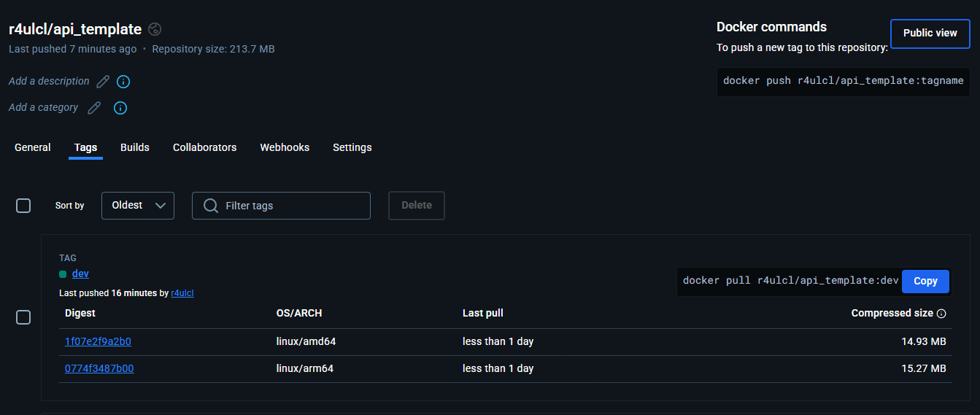The width and height of the screenshot is (980, 415).
Task: Tick the select-all tags checkbox
Action: [x=23, y=206]
